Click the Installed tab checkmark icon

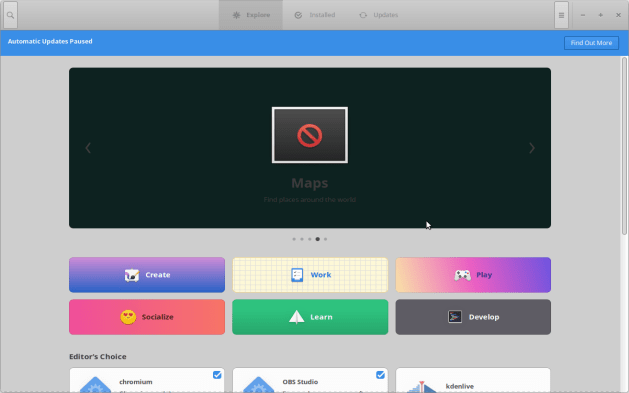[298, 15]
